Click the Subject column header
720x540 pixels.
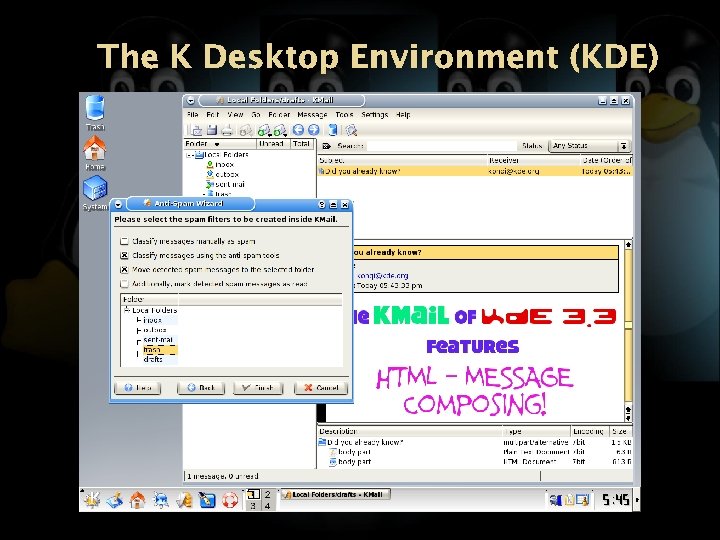tap(402, 160)
